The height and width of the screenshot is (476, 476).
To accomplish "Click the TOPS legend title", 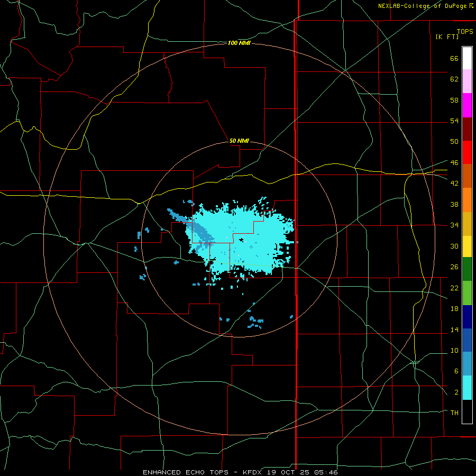I will click(x=465, y=31).
